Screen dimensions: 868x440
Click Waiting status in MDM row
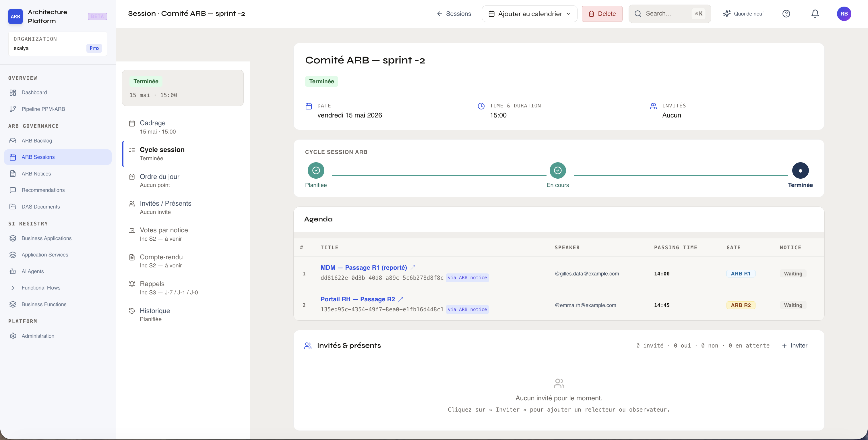793,274
